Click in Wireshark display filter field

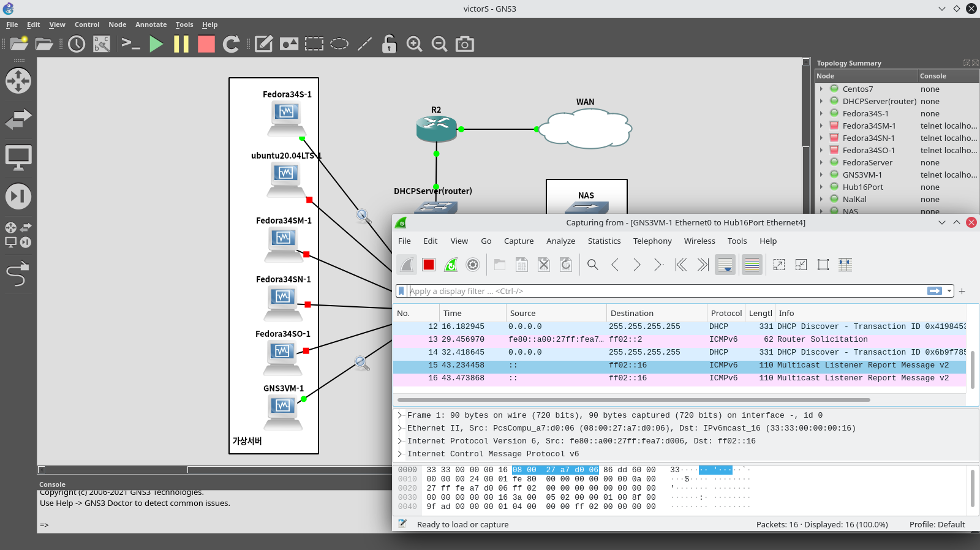(666, 292)
